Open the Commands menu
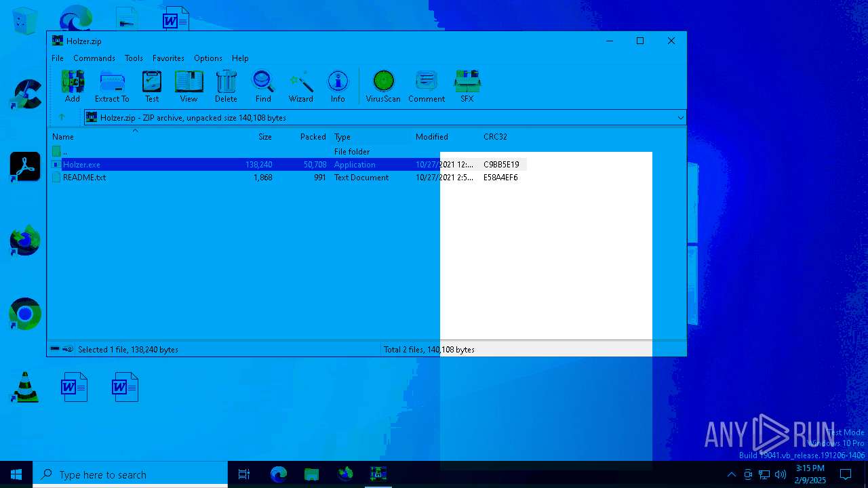The width and height of the screenshot is (868, 488). (94, 58)
